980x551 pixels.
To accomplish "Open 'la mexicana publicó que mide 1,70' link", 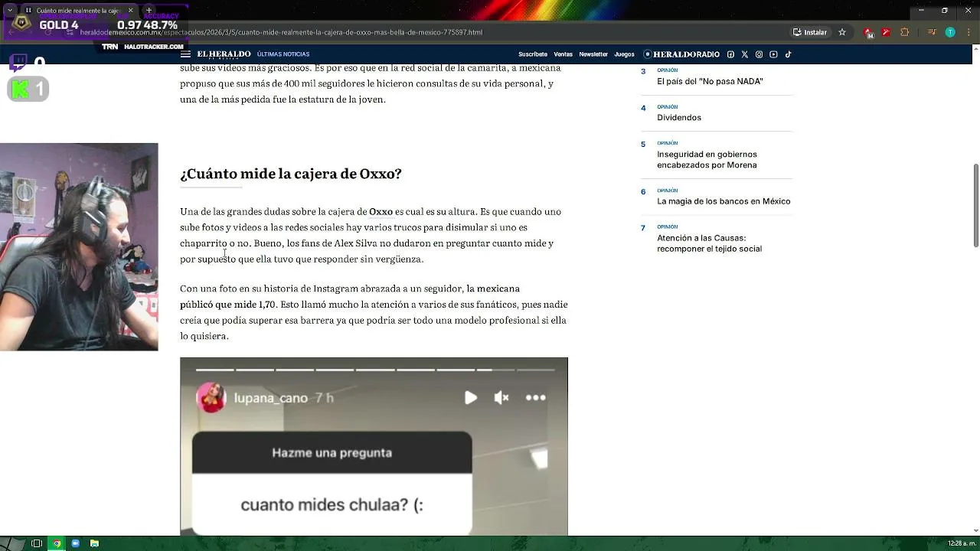I will click(x=350, y=297).
